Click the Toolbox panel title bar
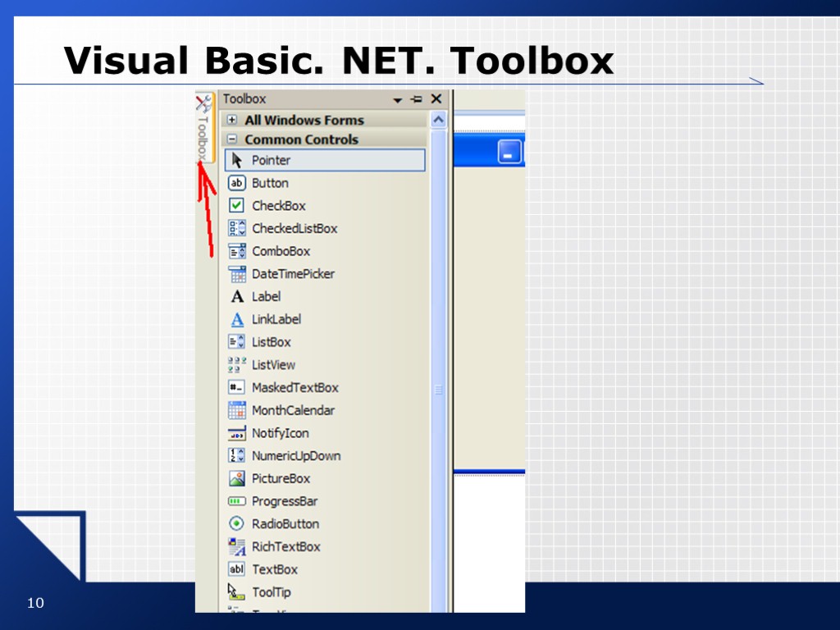 click(332, 99)
